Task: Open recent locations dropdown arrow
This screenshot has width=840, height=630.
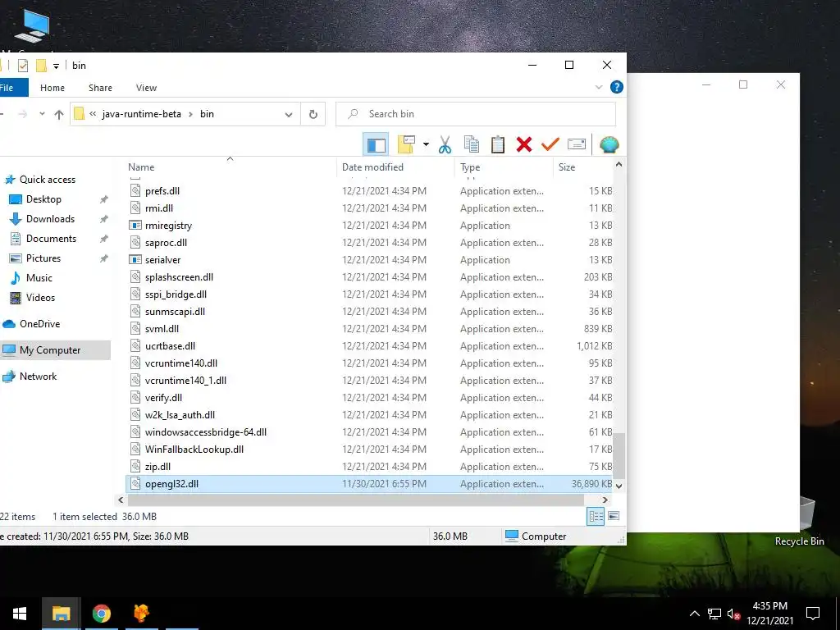Action: click(43, 113)
